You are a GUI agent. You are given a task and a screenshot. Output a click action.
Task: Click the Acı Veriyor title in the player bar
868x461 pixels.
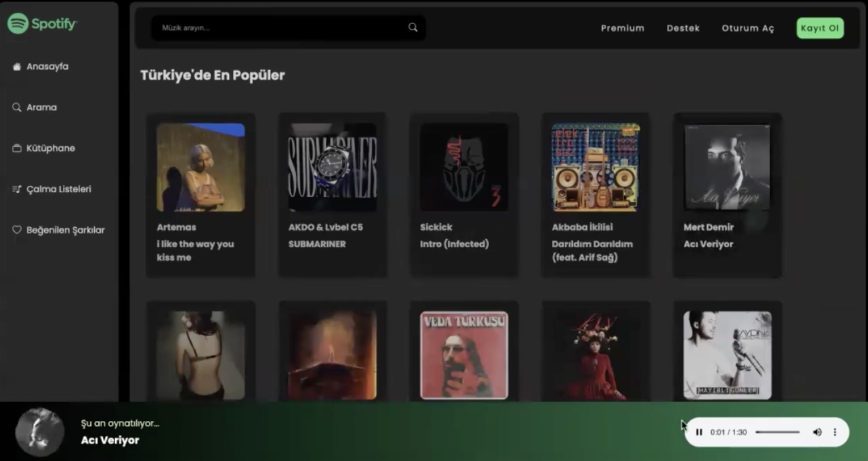coord(110,440)
